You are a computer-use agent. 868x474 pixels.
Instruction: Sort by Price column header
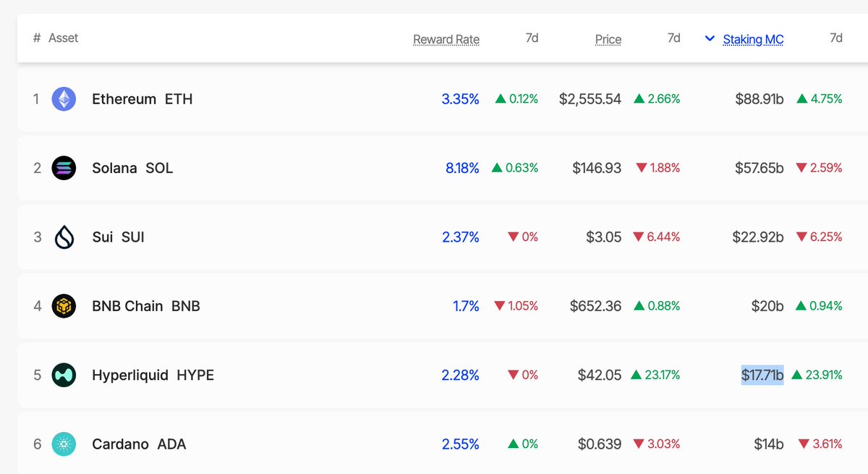point(608,39)
